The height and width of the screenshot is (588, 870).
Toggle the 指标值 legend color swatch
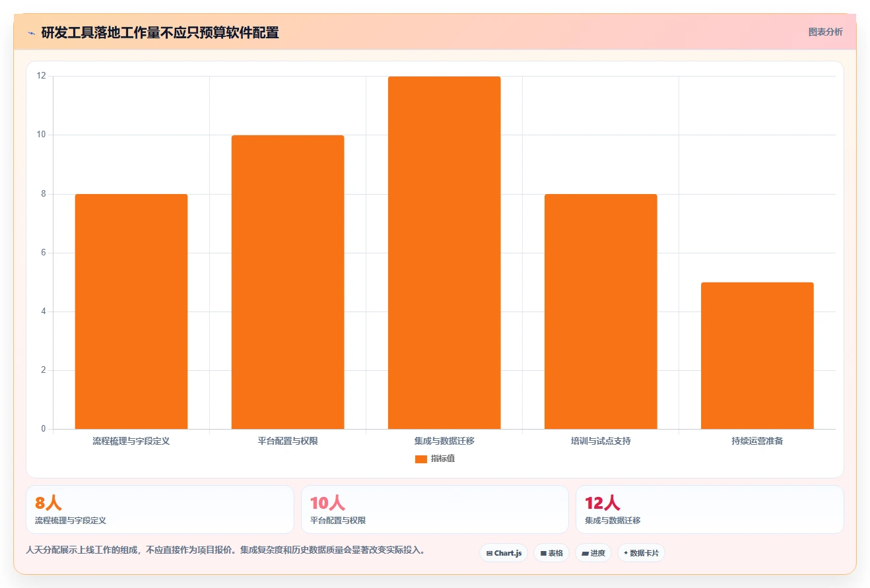click(x=420, y=459)
